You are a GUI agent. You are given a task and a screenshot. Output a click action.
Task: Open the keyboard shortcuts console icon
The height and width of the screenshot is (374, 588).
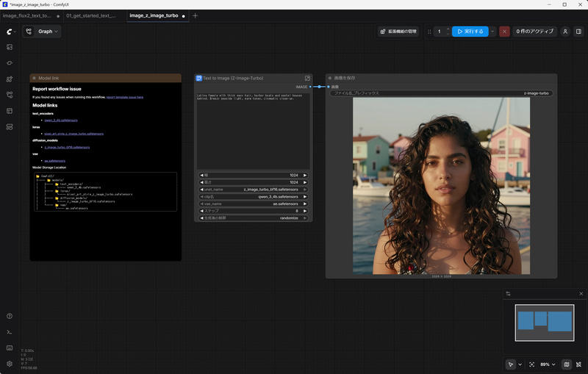point(10,348)
